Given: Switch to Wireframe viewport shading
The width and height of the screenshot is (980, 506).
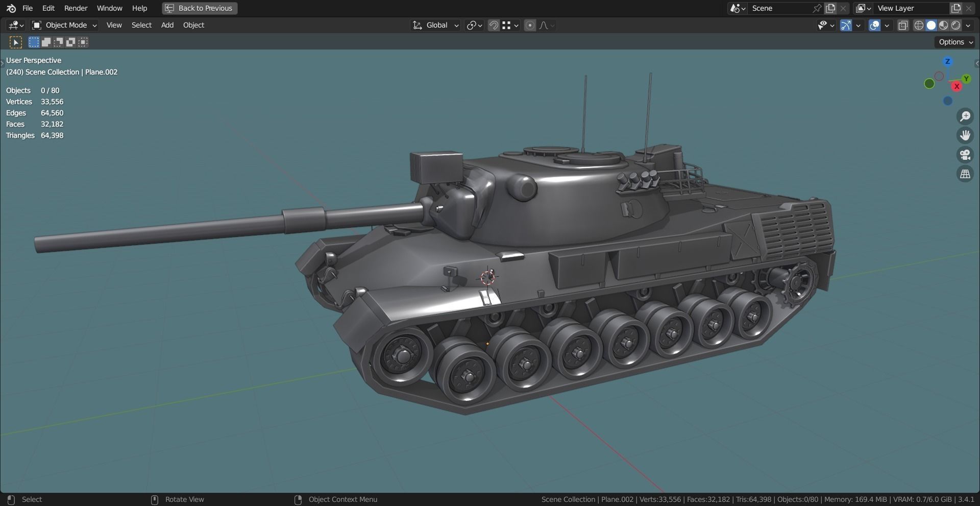Looking at the screenshot, I should coord(919,25).
